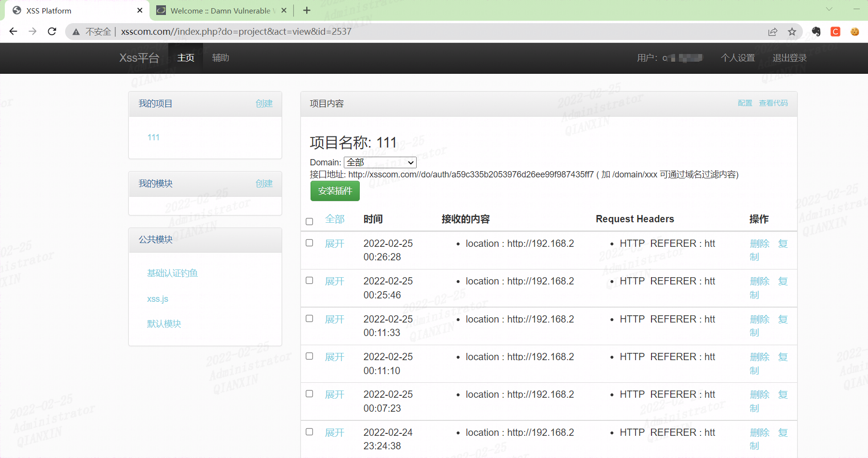Open the 查看代码 link
The width and height of the screenshot is (868, 458).
point(773,103)
